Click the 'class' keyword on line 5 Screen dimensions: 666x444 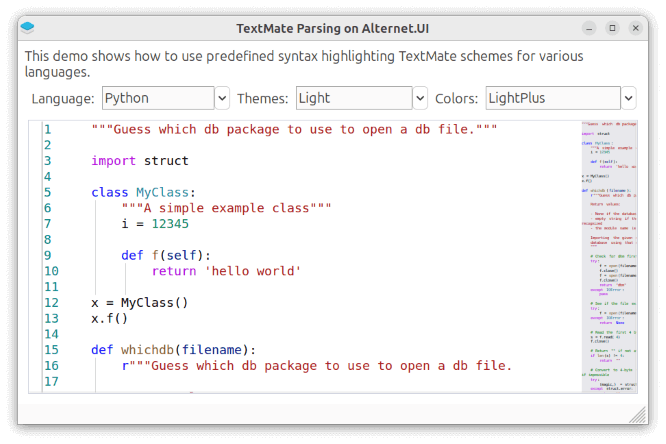[x=110, y=192]
